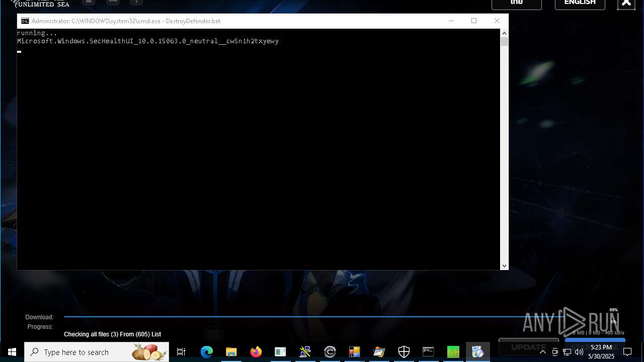Launch Microsoft Edge from taskbar
Image resolution: width=644 pixels, height=362 pixels.
(207, 352)
